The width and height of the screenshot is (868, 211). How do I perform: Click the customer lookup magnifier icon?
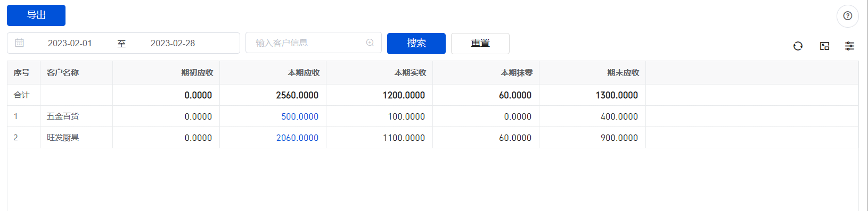(370, 43)
